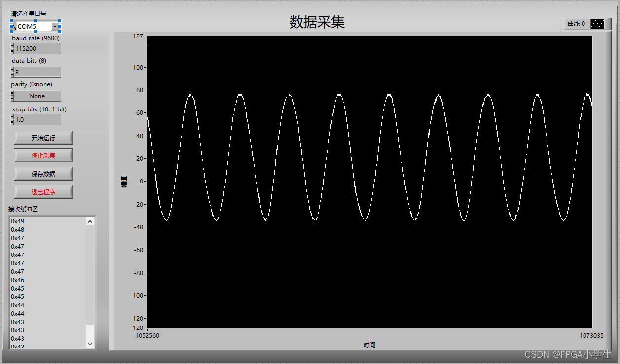Click the y-axis 100 scale label

[x=138, y=68]
